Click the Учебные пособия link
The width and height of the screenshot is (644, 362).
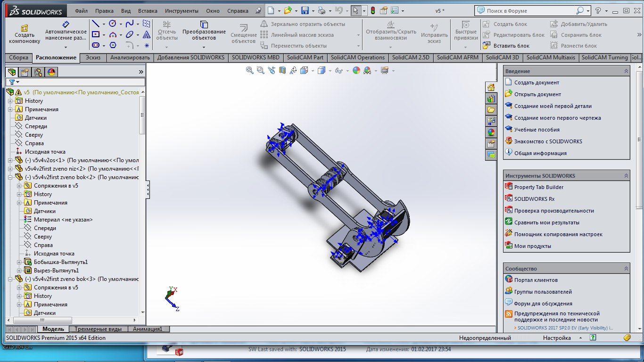click(x=537, y=130)
